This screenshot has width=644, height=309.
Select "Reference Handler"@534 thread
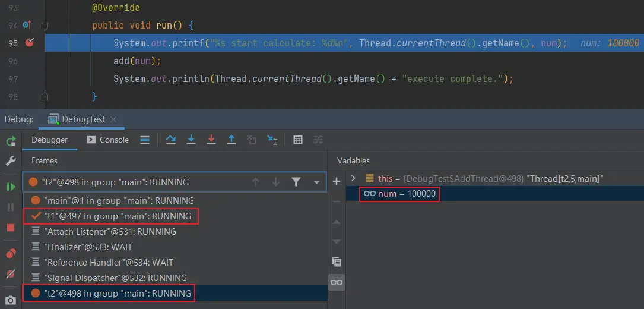(x=175, y=263)
